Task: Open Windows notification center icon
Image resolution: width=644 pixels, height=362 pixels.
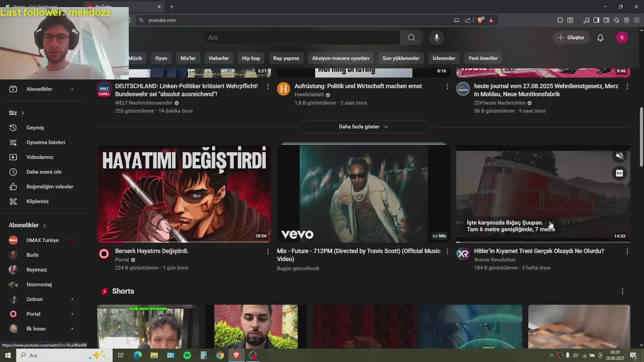Action: 633,355
